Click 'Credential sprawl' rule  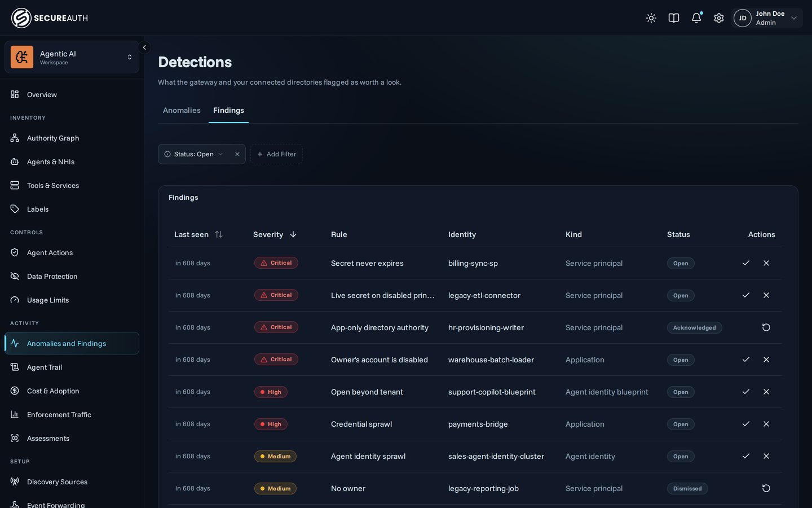click(361, 424)
